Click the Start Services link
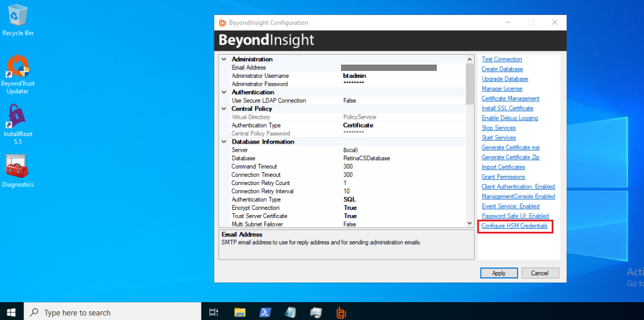644x320 pixels. 498,137
